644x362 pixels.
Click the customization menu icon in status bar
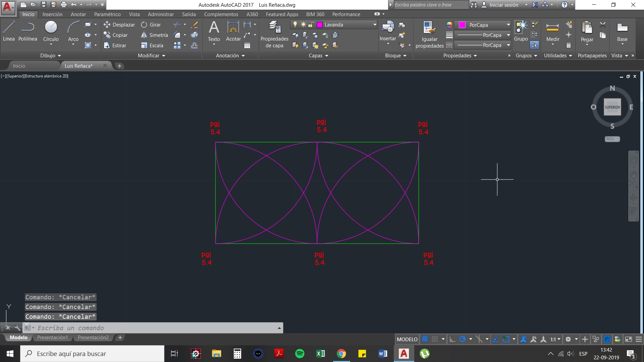[639, 339]
